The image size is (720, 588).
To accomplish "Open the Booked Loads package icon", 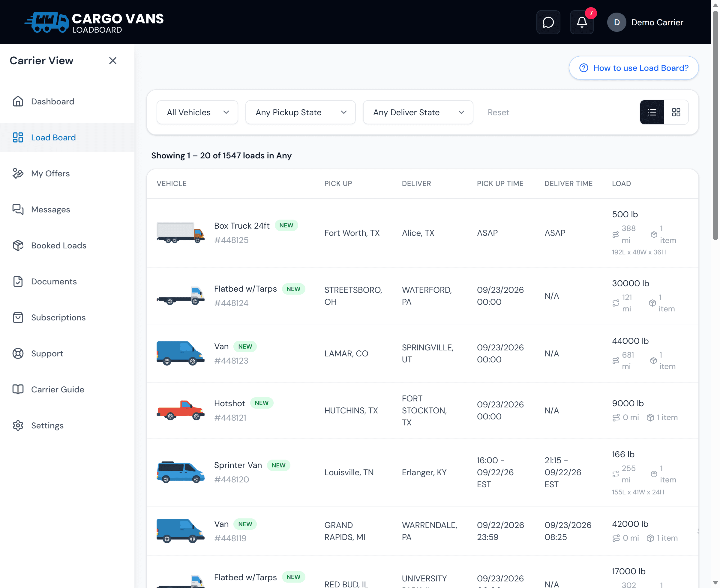I will coord(18,245).
